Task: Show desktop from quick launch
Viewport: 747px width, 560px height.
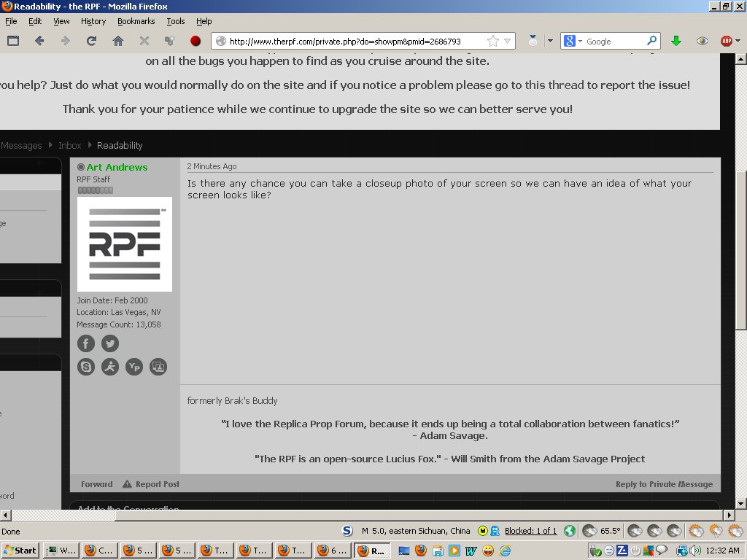Action: click(x=404, y=551)
